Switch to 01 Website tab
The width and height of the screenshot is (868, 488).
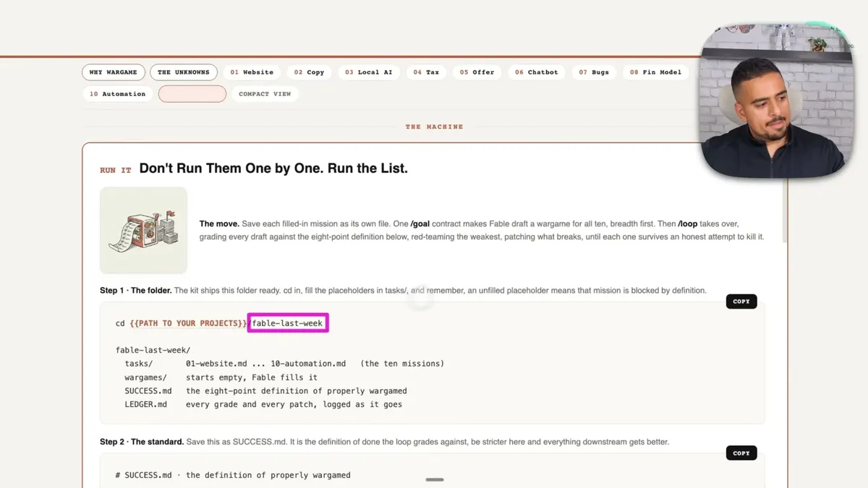252,72
